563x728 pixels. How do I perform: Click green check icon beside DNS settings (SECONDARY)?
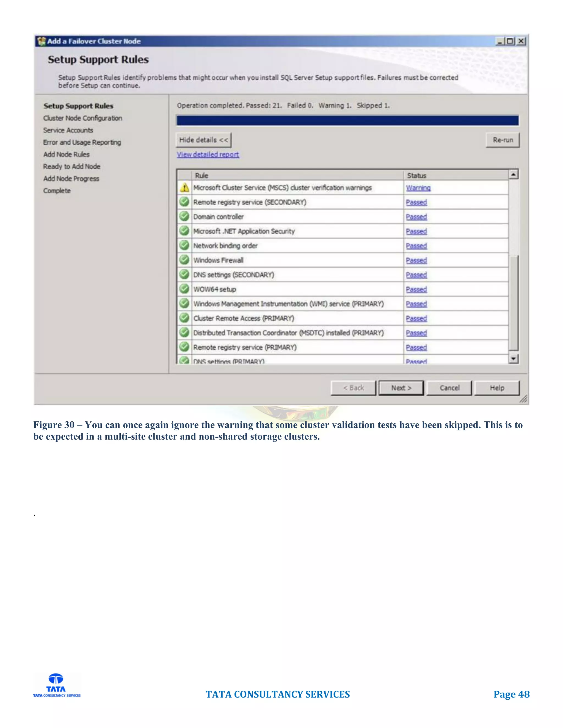coord(184,274)
